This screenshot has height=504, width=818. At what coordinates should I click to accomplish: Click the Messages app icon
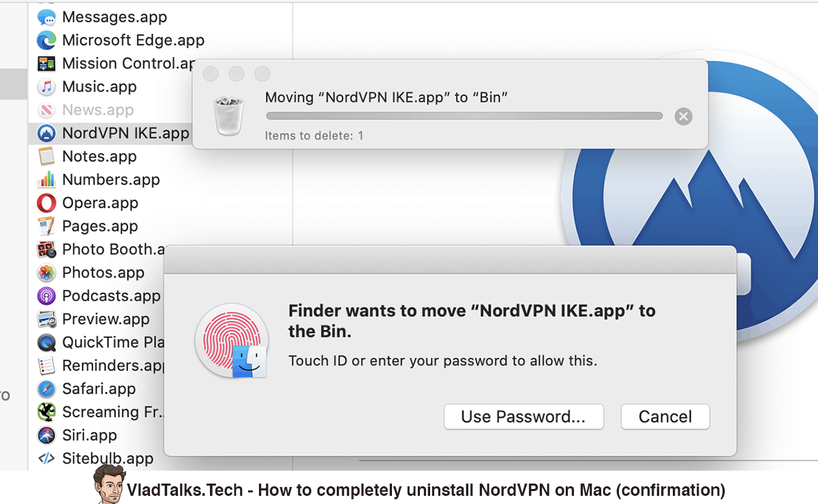point(46,17)
